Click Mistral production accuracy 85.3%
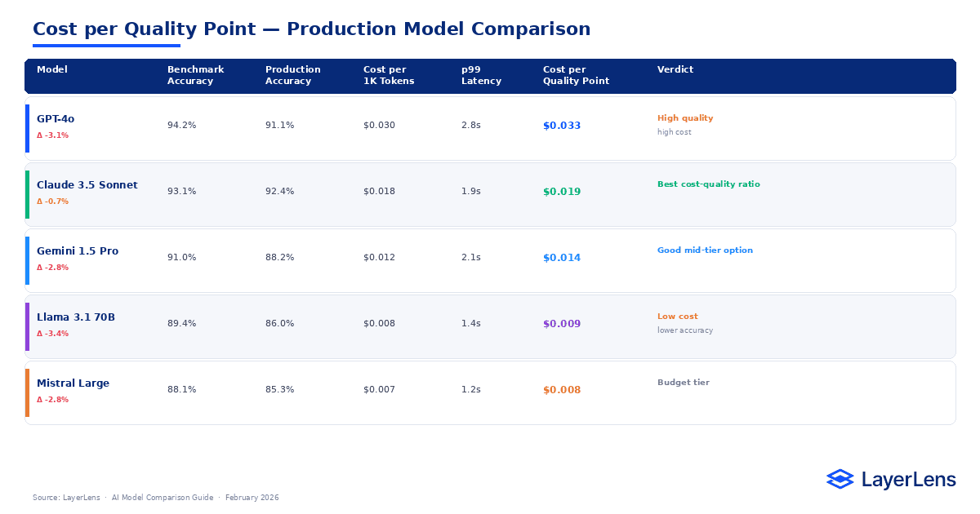980x514 pixels. pyautogui.click(x=280, y=390)
